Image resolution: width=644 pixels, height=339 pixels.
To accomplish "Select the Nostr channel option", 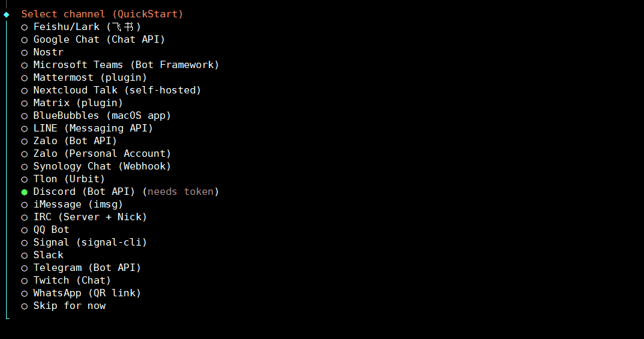I will pos(48,52).
